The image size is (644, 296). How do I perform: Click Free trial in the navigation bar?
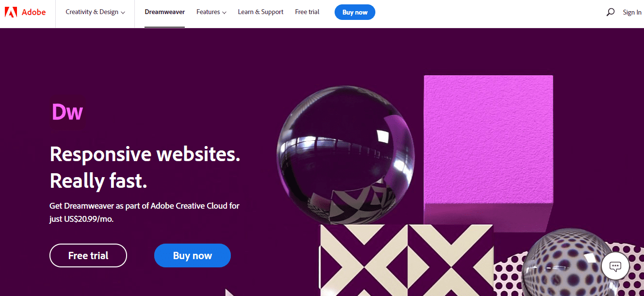coord(307,12)
